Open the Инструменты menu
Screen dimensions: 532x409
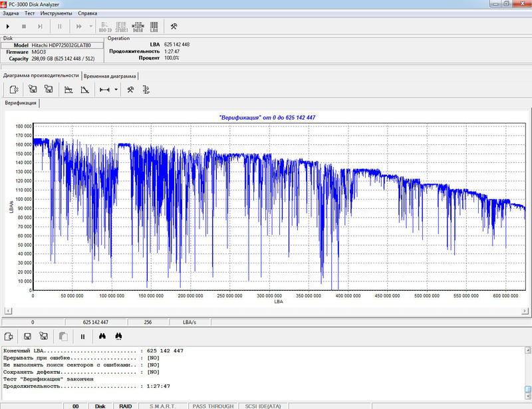click(56, 13)
